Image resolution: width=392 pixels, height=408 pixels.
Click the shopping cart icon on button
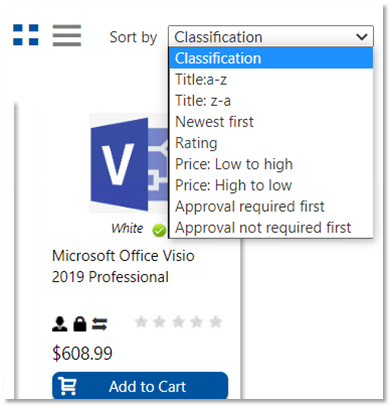click(x=67, y=386)
